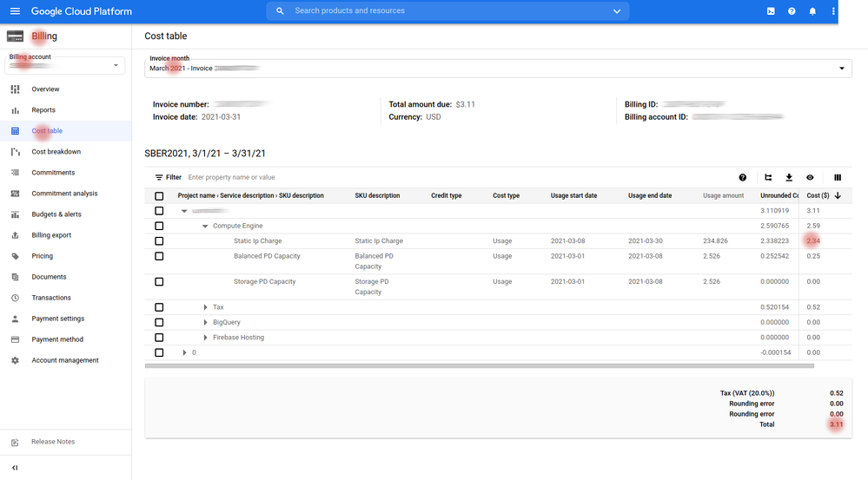Viewport: 868px width, 480px height.
Task: Check the Compute Engine row checkbox
Action: click(159, 226)
